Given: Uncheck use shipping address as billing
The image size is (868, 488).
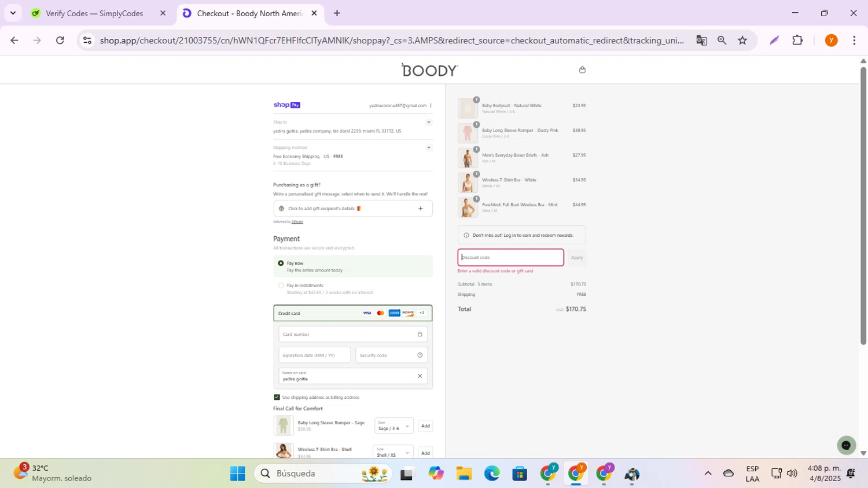Looking at the screenshot, I should (277, 397).
